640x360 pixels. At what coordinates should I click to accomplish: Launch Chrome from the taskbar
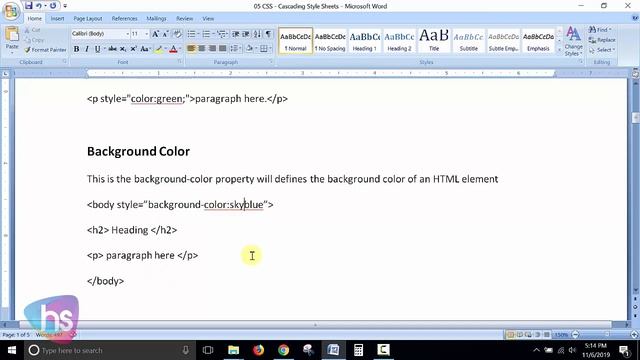pos(283,350)
